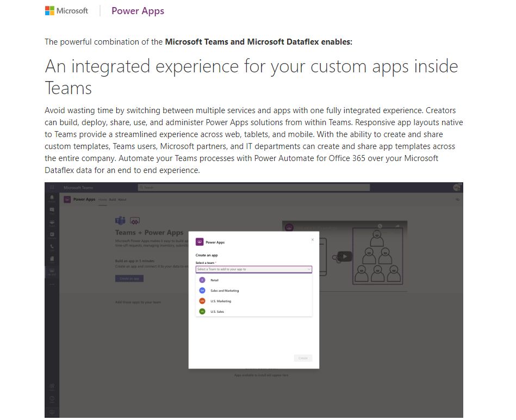Click the embedded Teams screenshot image
This screenshot has width=516, height=420.
[x=254, y=300]
